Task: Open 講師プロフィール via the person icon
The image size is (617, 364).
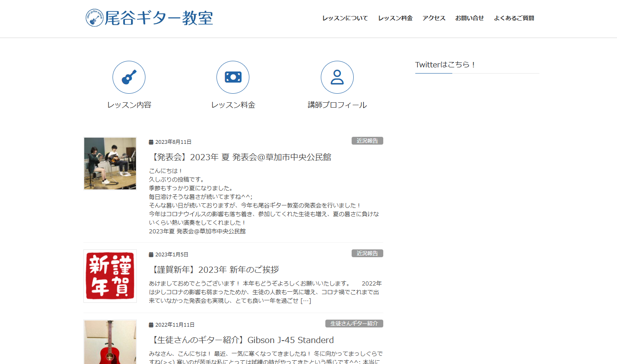Action: (x=337, y=77)
